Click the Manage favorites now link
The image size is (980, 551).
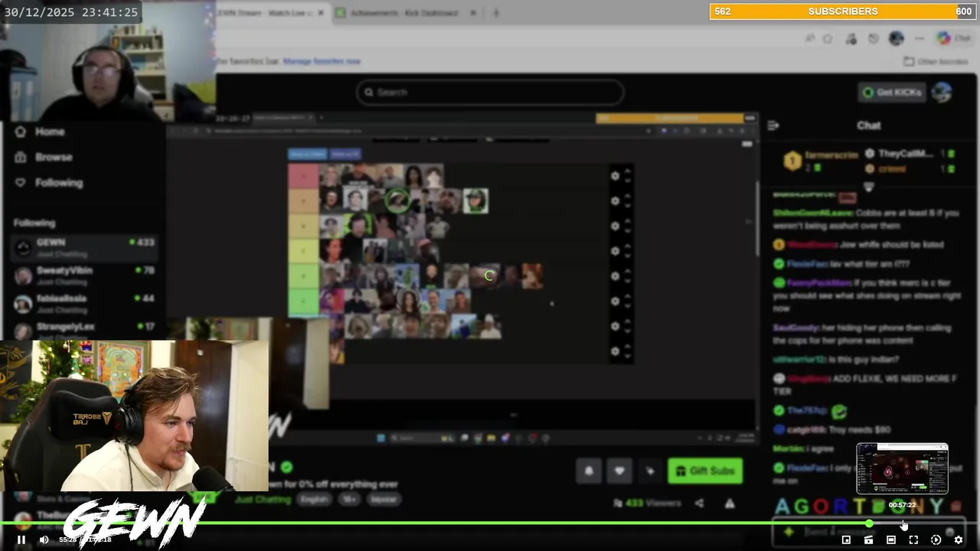click(x=322, y=61)
